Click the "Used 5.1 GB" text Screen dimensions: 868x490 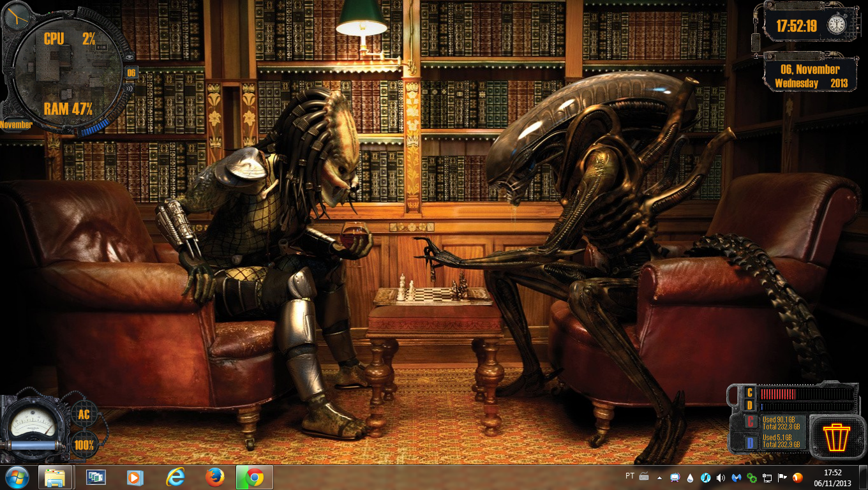[776, 438]
